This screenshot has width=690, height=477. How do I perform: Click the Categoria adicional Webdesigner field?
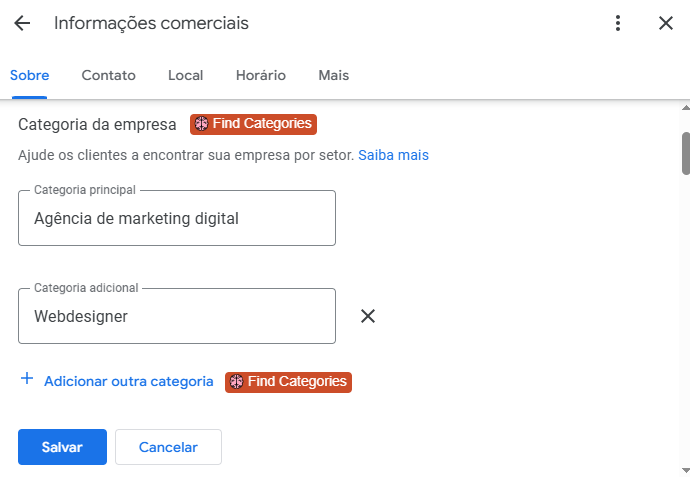click(177, 316)
